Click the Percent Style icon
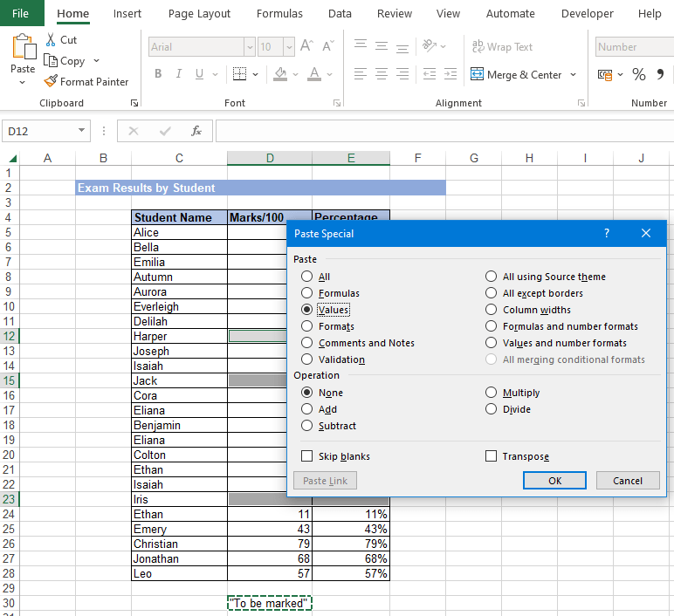Viewport: 674px width, 616px height. 639,74
